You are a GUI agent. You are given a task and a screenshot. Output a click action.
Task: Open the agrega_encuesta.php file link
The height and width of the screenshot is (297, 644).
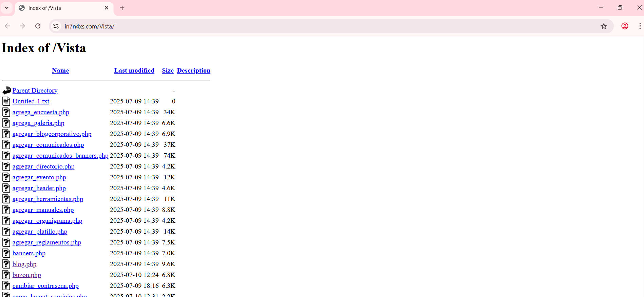coord(41,112)
